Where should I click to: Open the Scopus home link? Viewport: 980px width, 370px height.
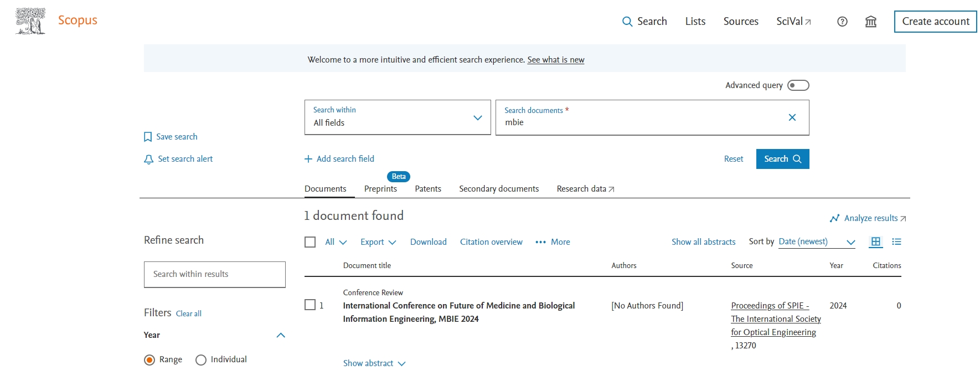(x=78, y=20)
